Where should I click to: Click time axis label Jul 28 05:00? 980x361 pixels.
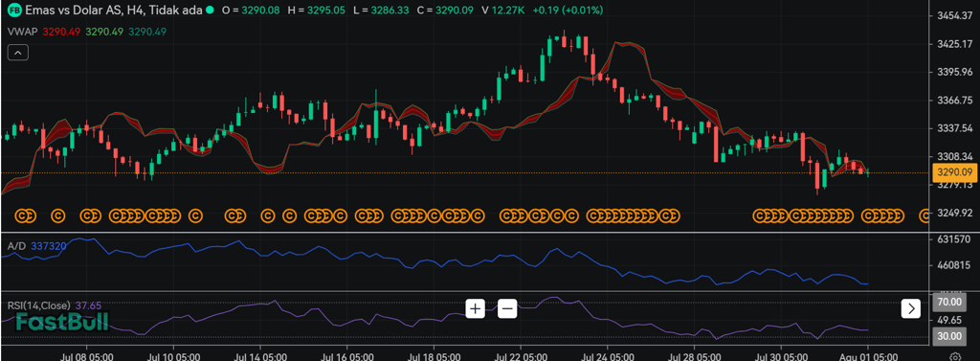coord(694,356)
